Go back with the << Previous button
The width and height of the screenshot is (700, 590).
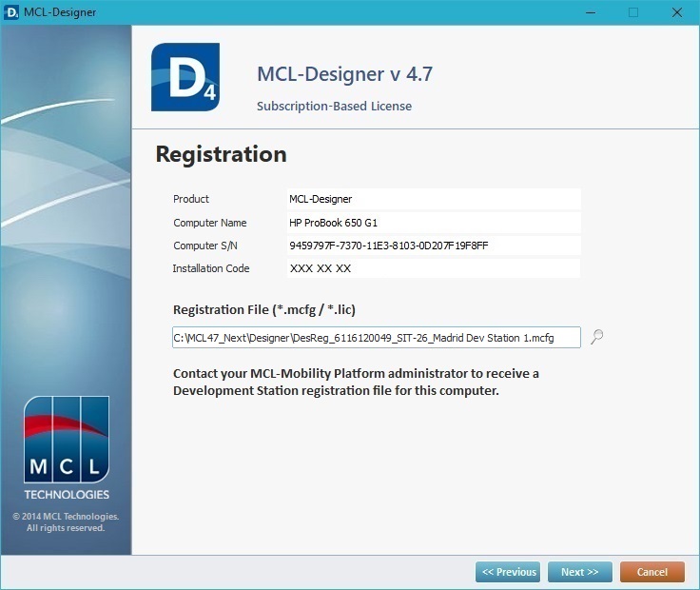[508, 572]
